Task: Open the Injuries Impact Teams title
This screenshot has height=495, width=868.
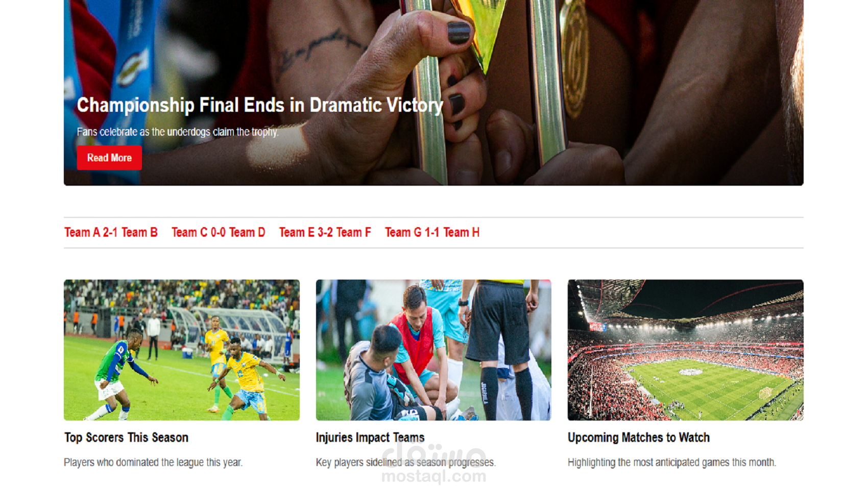Action: click(x=370, y=437)
